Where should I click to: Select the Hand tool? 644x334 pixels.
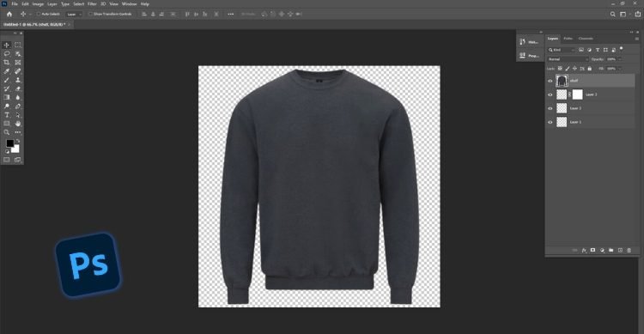[18, 124]
